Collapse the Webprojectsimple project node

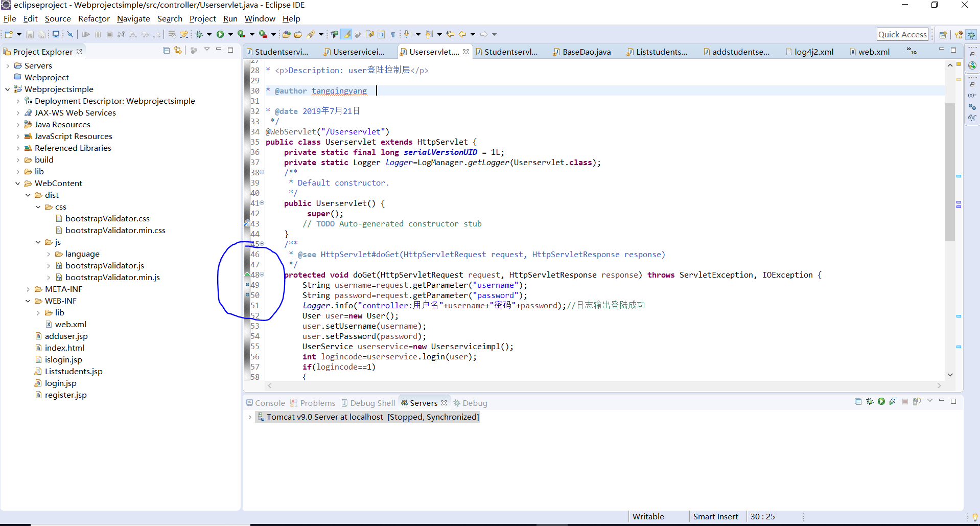click(x=8, y=89)
